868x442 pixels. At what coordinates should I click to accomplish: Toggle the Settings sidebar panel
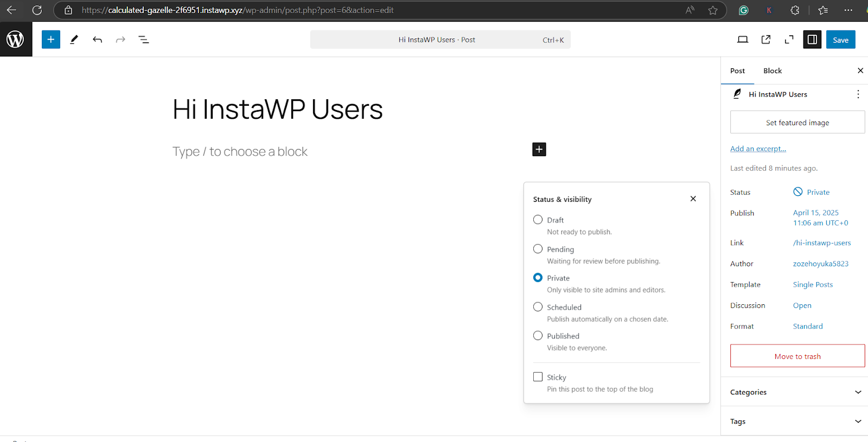click(x=812, y=40)
